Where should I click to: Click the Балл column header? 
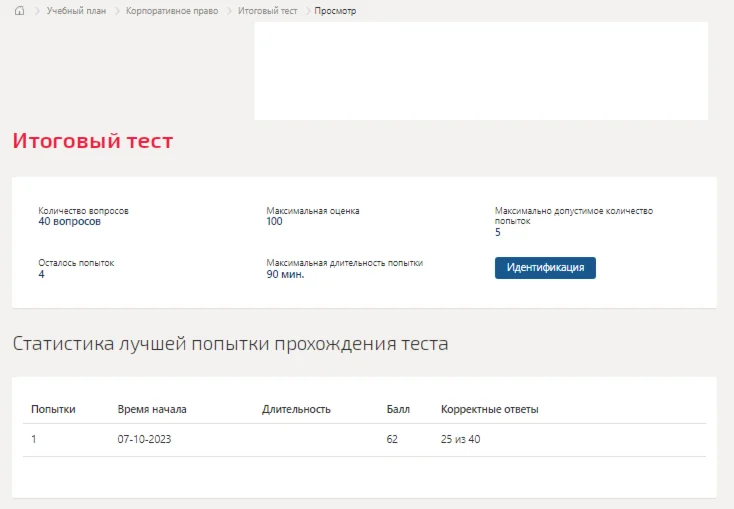tap(398, 409)
